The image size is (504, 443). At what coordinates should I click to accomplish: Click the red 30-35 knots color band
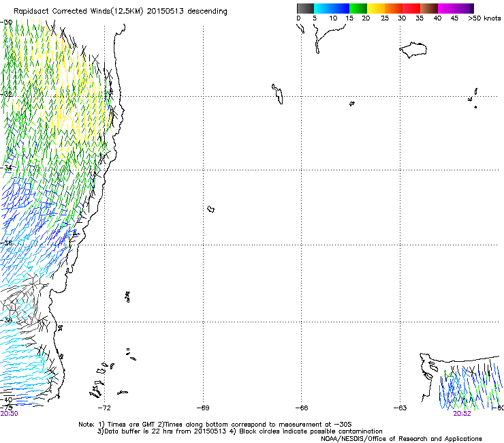pyautogui.click(x=411, y=8)
